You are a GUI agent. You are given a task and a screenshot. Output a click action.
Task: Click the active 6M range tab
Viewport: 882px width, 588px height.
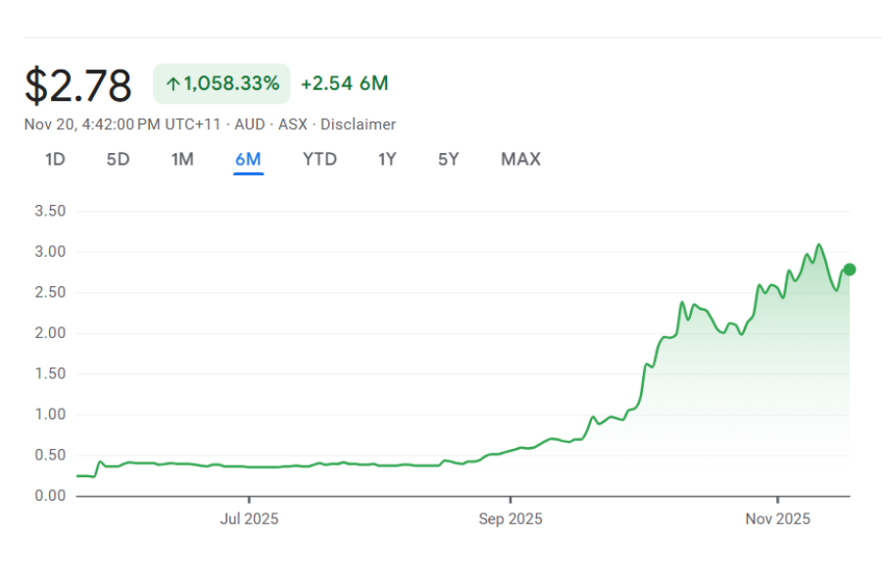click(x=248, y=159)
